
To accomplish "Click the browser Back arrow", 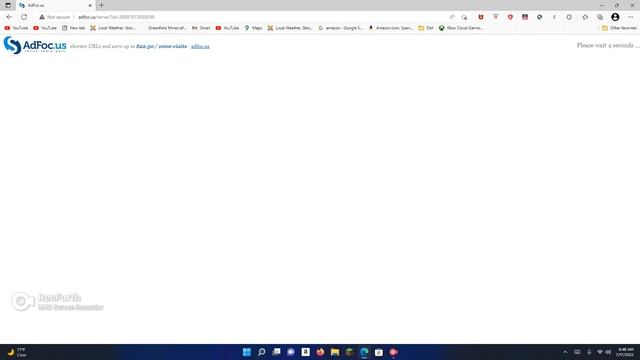I will point(9,17).
